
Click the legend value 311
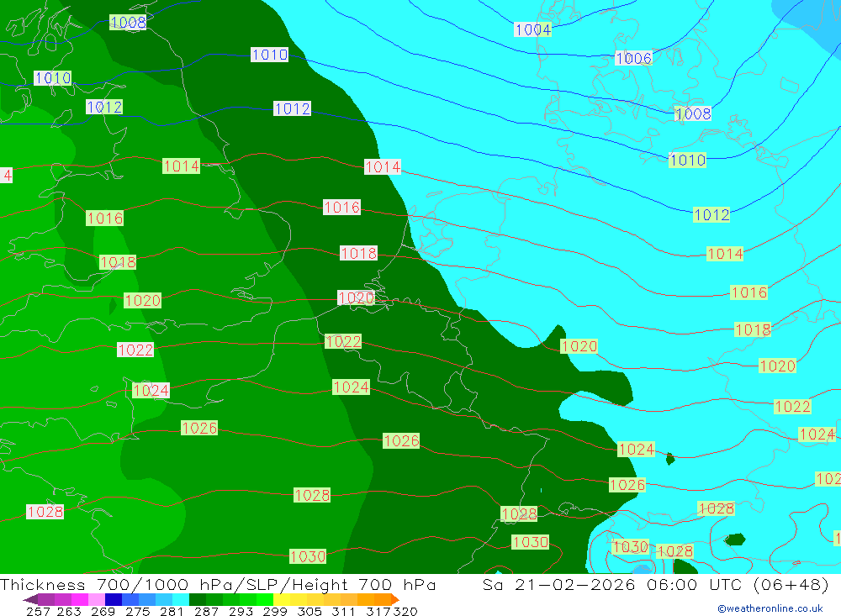pyautogui.click(x=343, y=611)
